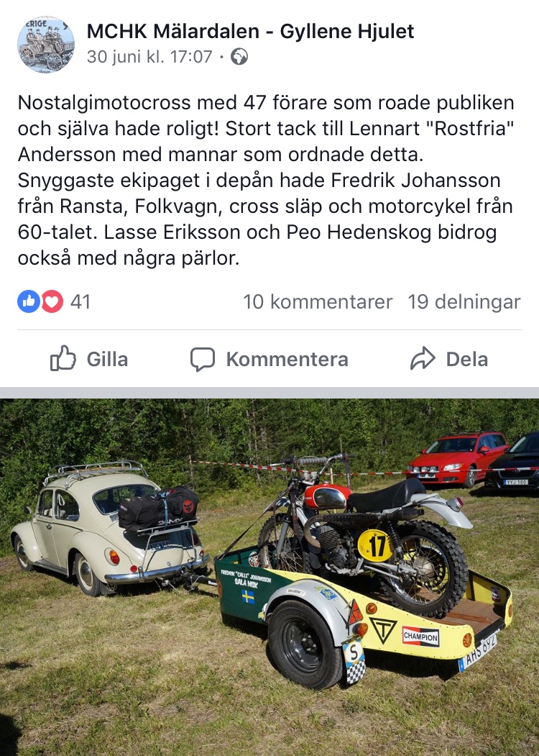Show who reacted via the 41 count

click(80, 302)
